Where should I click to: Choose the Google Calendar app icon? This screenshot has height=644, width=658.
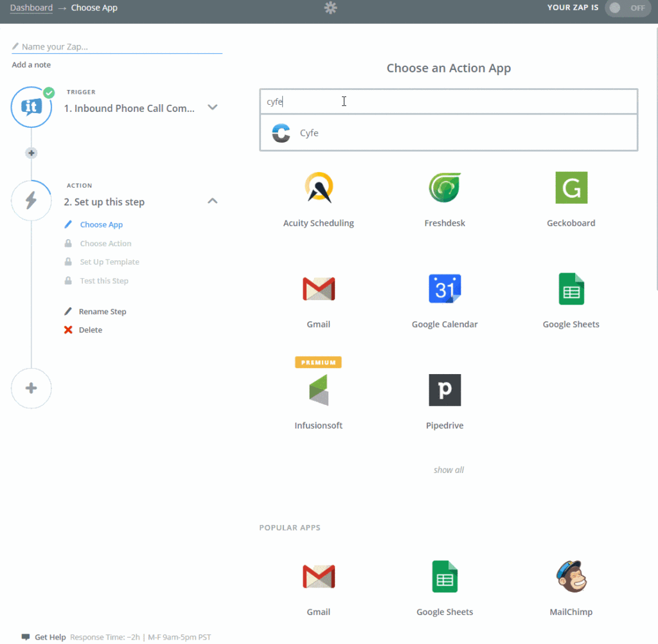445,289
